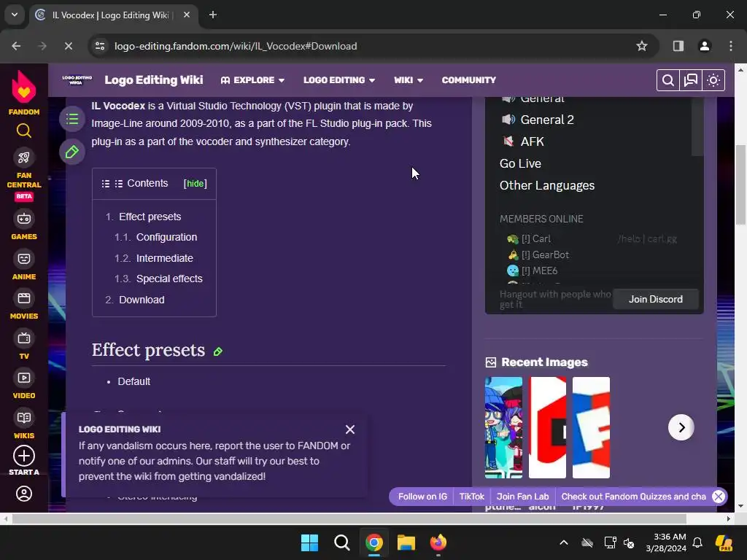Open the user profile icon in sidebar
Viewport: 747px width, 560px height.
[24, 494]
